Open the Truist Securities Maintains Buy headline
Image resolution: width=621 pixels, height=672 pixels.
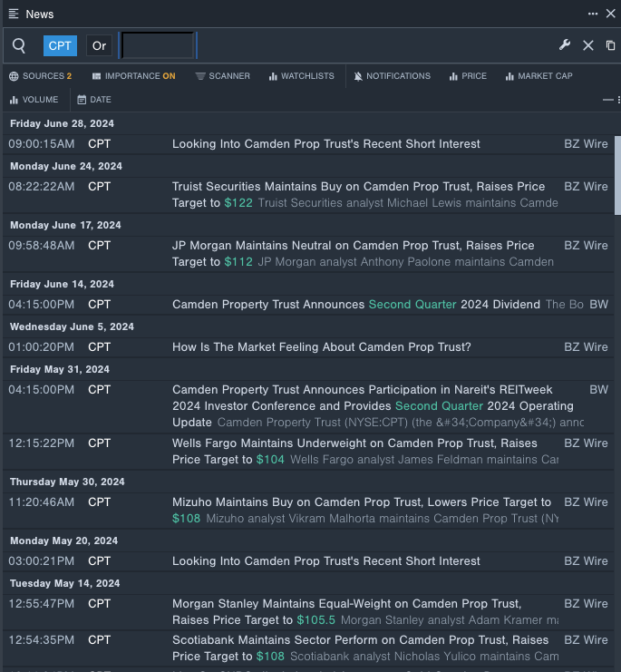tap(358, 187)
